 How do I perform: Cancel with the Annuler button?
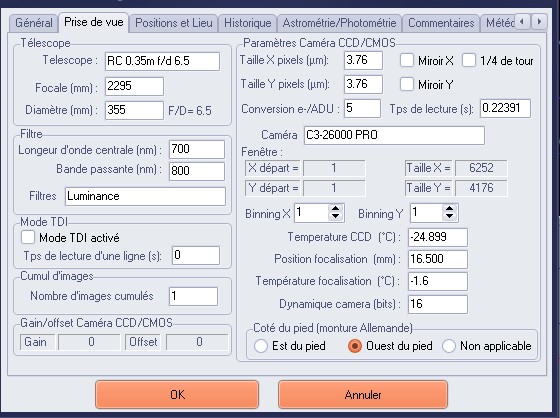(363, 394)
